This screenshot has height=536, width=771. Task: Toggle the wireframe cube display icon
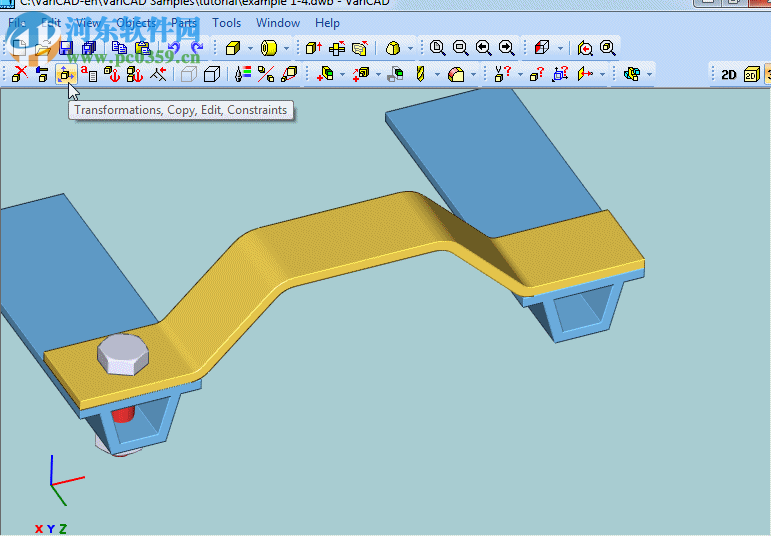(188, 74)
